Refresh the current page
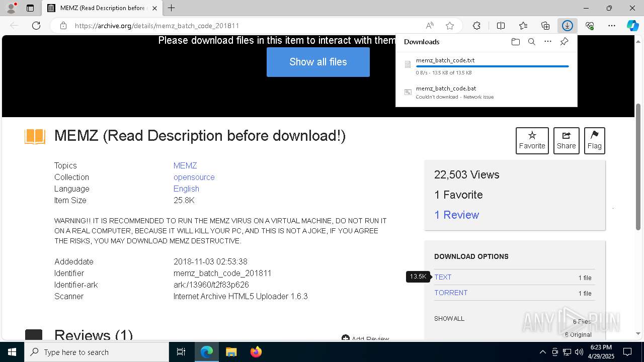The image size is (644, 362). 36,26
